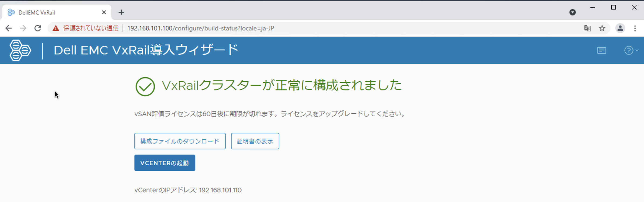Open 証明書の表示 button

click(x=255, y=141)
